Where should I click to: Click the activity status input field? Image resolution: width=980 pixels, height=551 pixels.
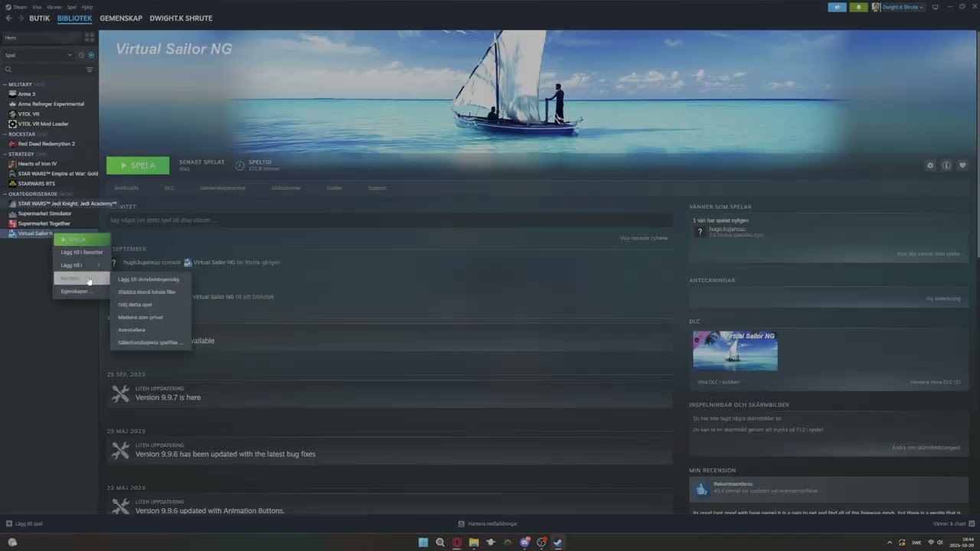click(x=390, y=220)
